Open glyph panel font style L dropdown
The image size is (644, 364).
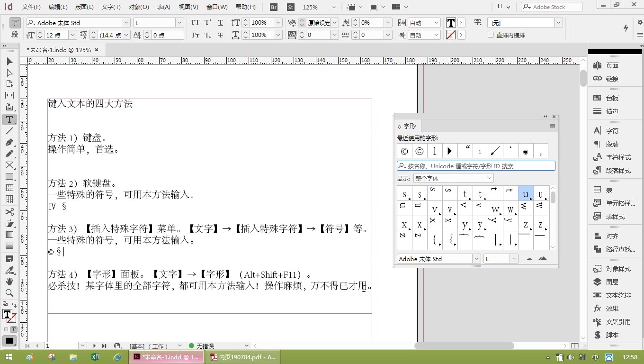coord(514,259)
